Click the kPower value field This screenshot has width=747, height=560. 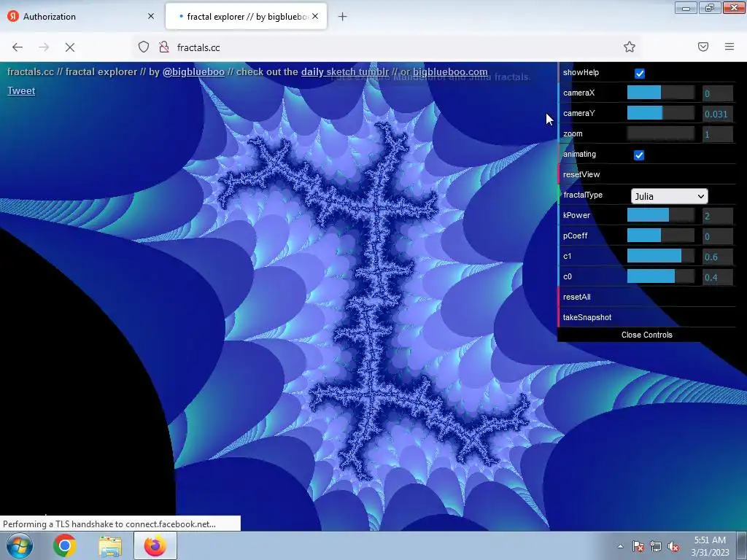pyautogui.click(x=718, y=216)
